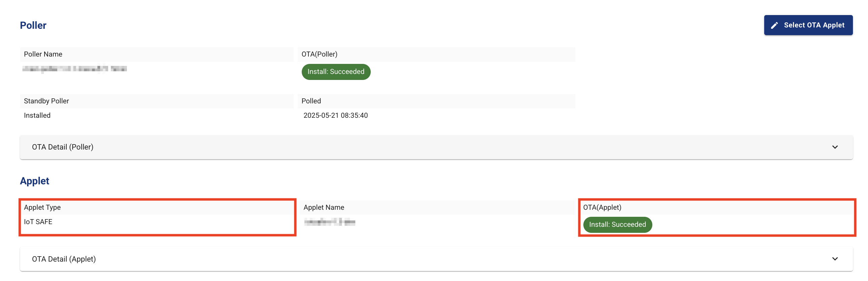The height and width of the screenshot is (281, 868).
Task: Click the Polled column label
Action: click(x=311, y=101)
